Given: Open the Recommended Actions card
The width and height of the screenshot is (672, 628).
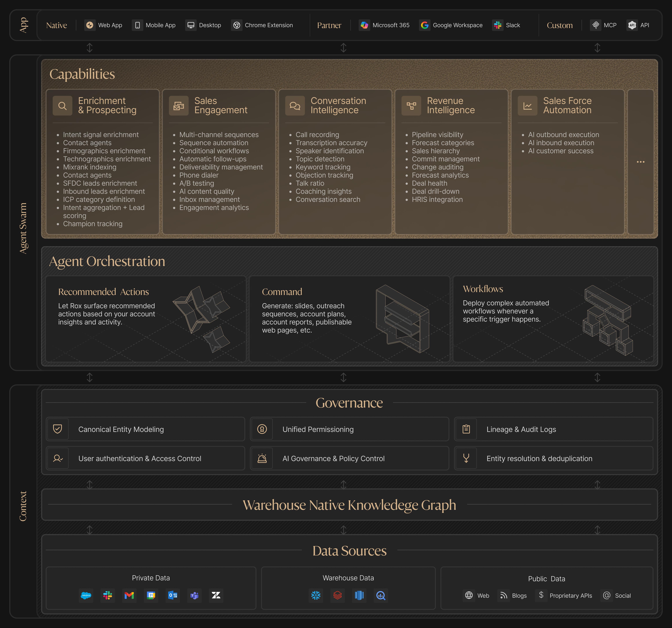Looking at the screenshot, I should click(x=146, y=319).
